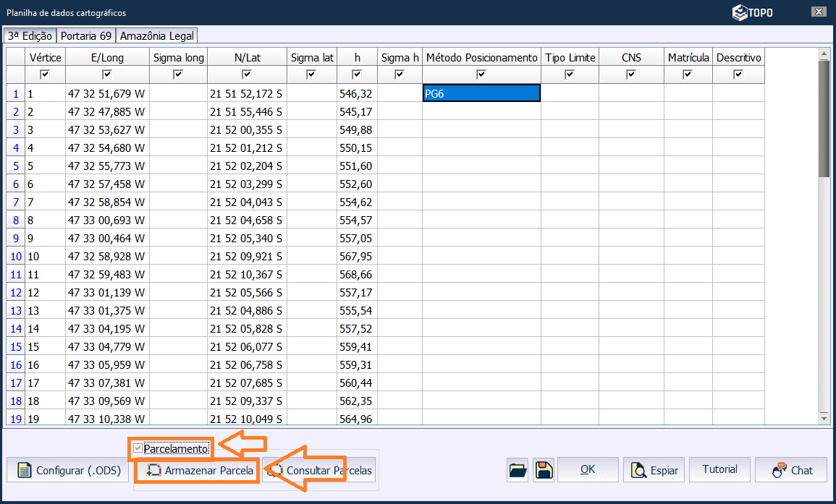Switch to the Portaria 69 tab
This screenshot has width=836, height=504.
86,35
